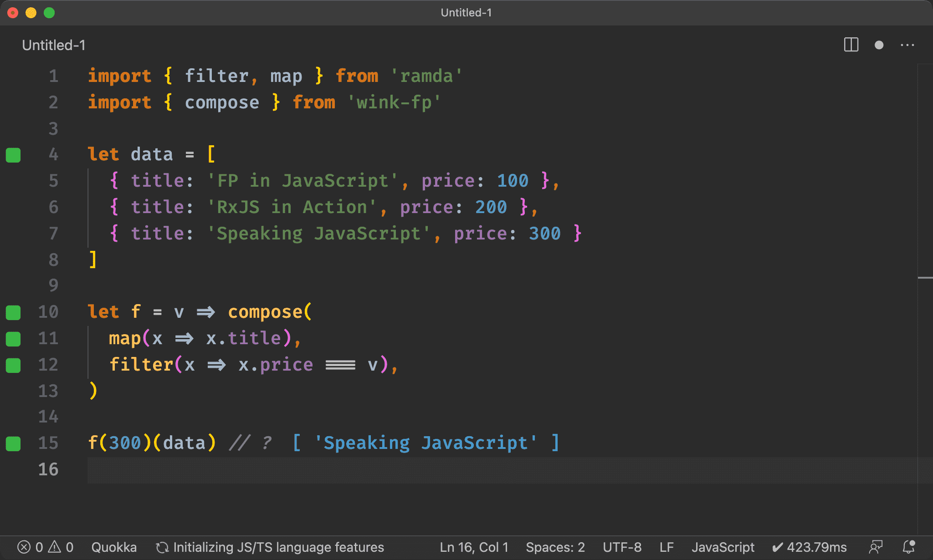Select the Untitled-1 editor tab
933x560 pixels.
click(x=54, y=45)
